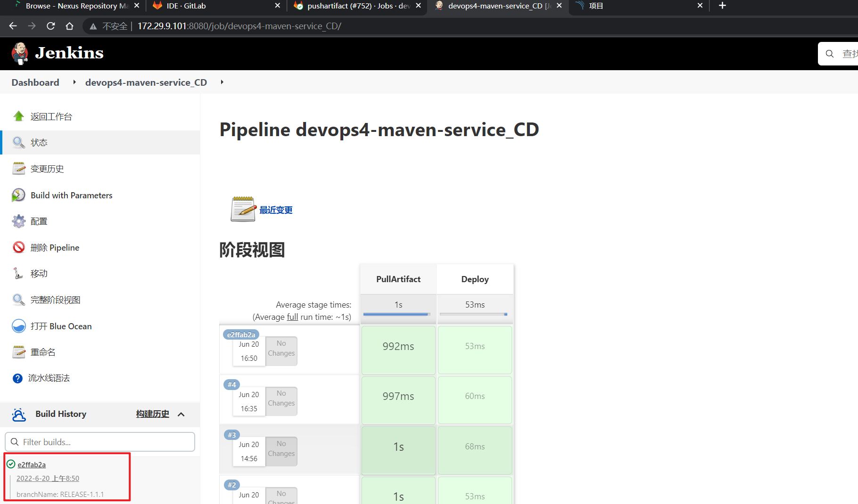Expand dropdown arrow after devops4-maven-service_CD breadcrumb
This screenshot has height=504, width=858.
click(x=222, y=82)
